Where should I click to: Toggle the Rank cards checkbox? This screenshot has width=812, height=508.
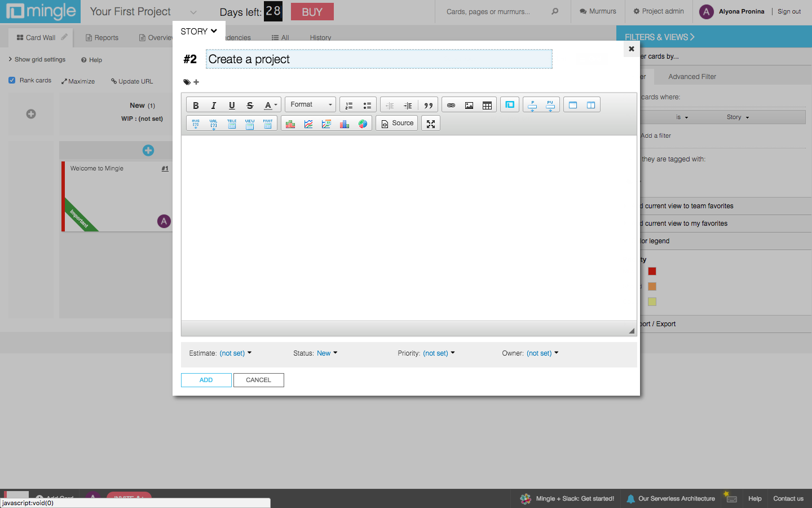point(12,80)
